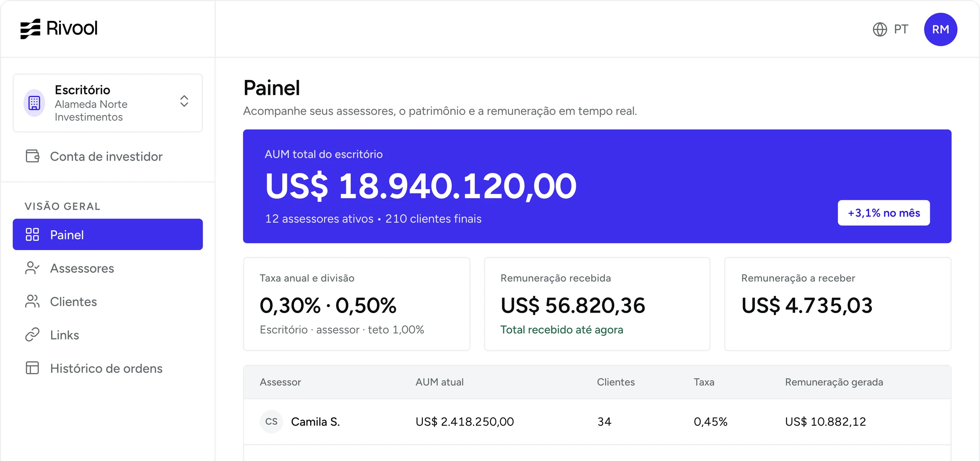Screen dimensions: 980x461
Task: Click the US$ 2.418.250,00 cell
Action: 465,422
